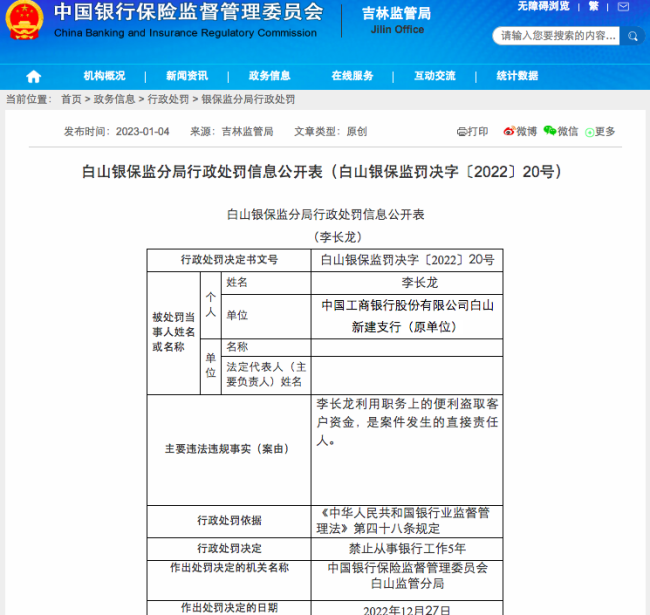The width and height of the screenshot is (650, 615).
Task: Click the 白山银保监罚决字〔2022〕20号 table cell
Action: coord(407,260)
